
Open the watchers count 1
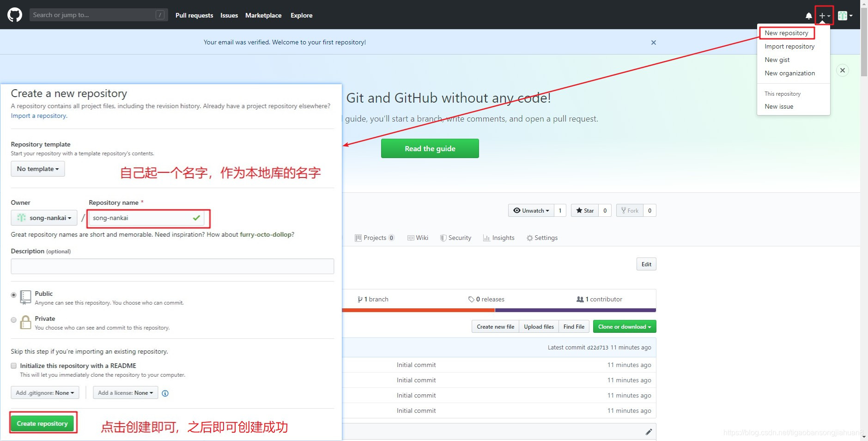point(560,210)
